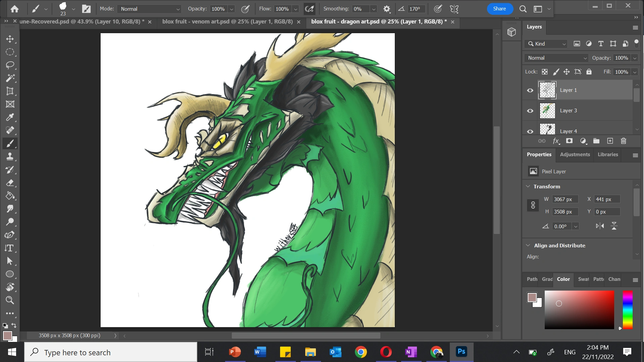Select the Clone Stamp tool
Screen dimensions: 644x362
(10, 157)
